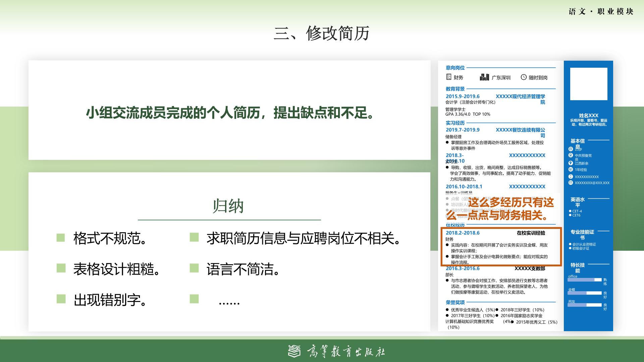644x362 pixels.
Task: Click the icon beside 中共预备党员
Action: [x=571, y=155]
